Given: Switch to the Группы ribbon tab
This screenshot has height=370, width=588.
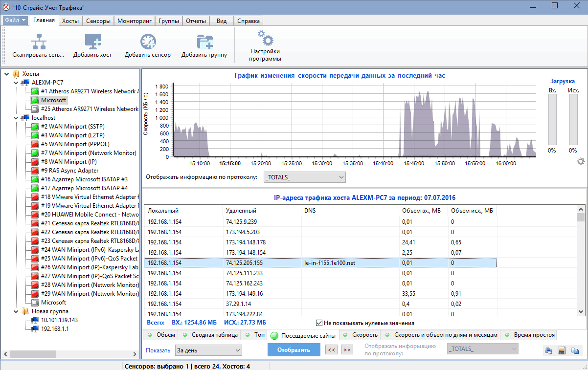Looking at the screenshot, I should tap(169, 21).
